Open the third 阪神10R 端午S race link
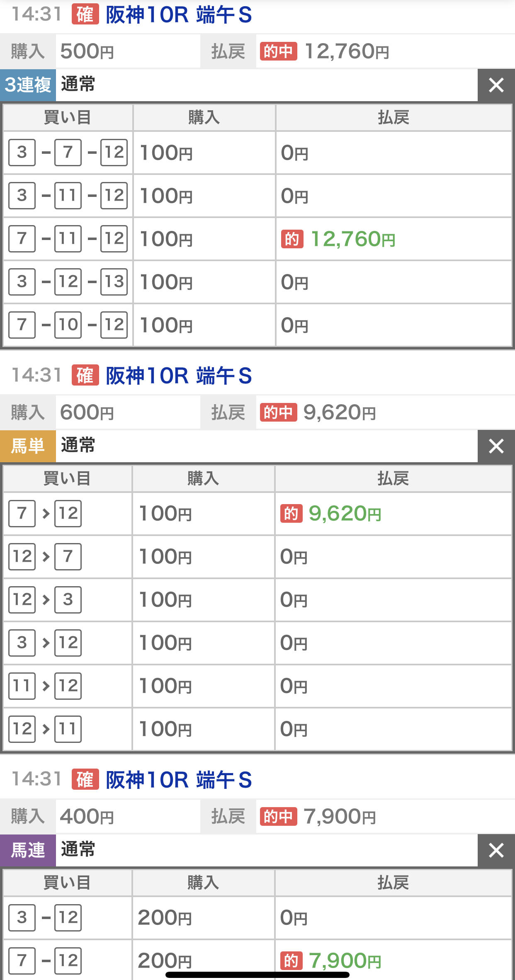 (179, 780)
